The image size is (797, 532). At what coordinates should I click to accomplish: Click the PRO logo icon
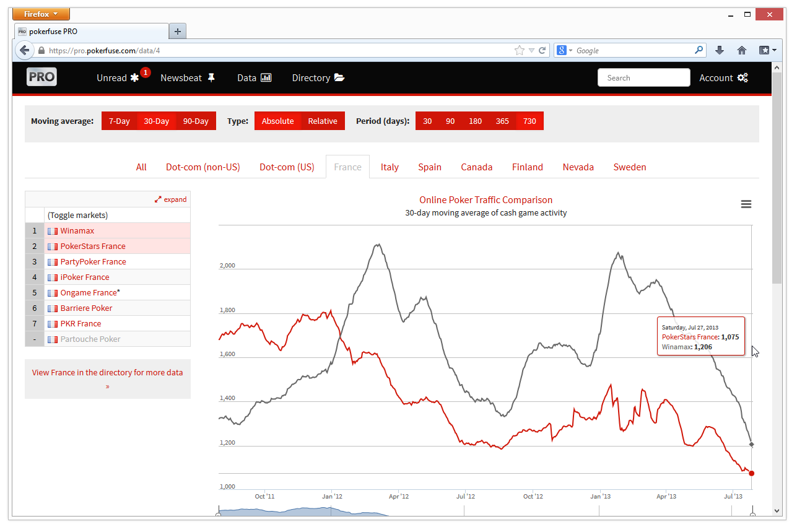point(41,77)
